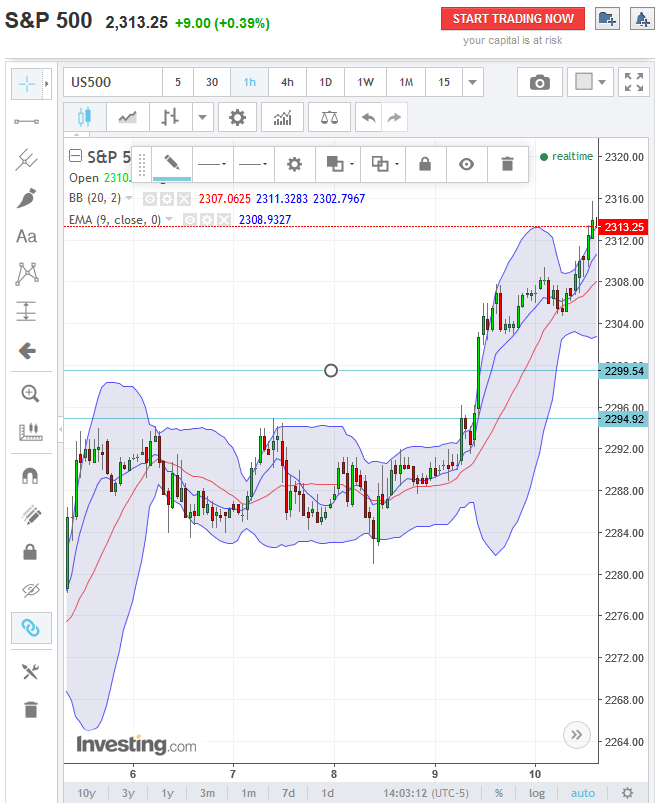Collapse the S&P legend with minus box
The height and width of the screenshot is (803, 659).
[75, 156]
